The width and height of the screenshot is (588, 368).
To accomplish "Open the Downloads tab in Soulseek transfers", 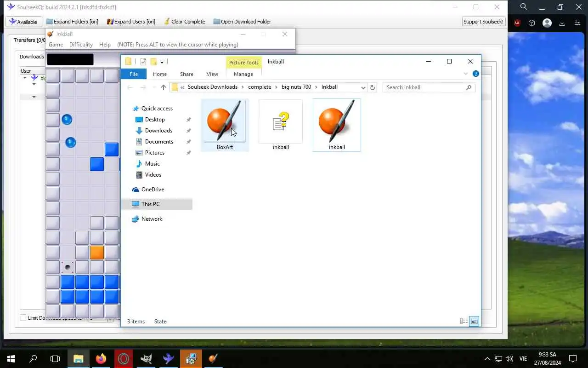I will pyautogui.click(x=32, y=57).
